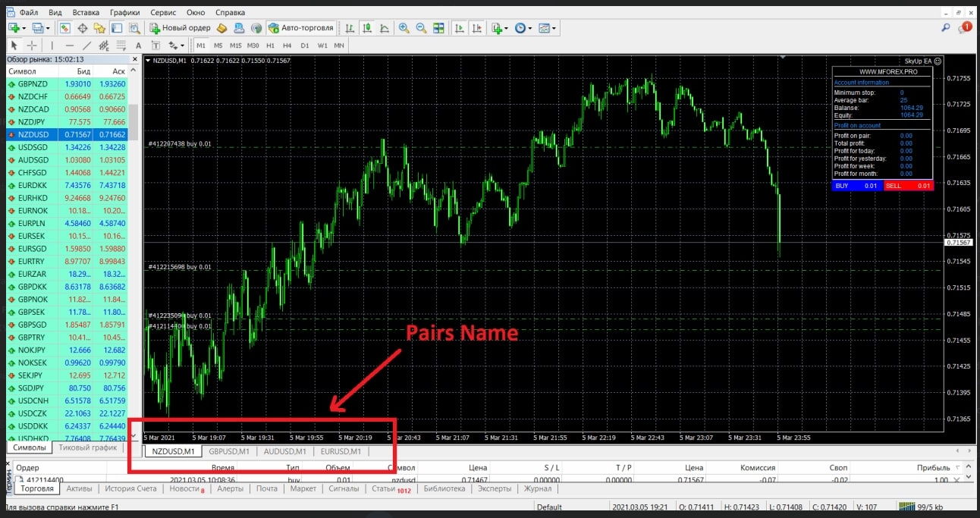Click the zoom out magnifier icon
This screenshot has width=980, height=518.
click(x=421, y=28)
